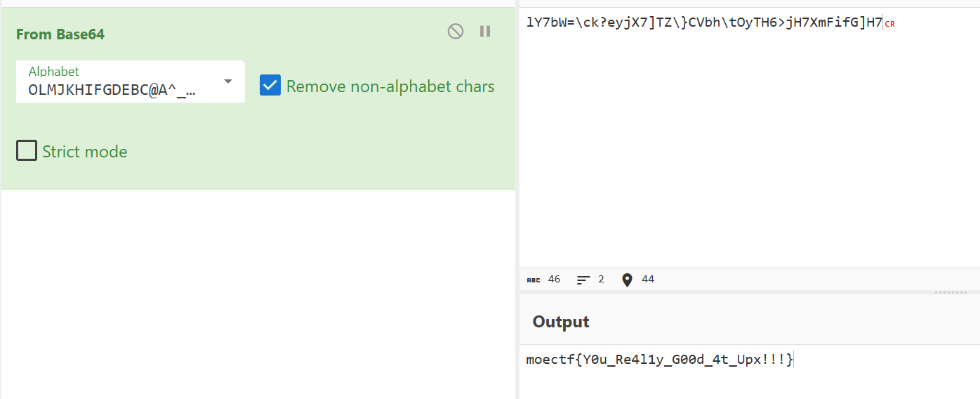Click the 'Alphabet' field label
Screen dimensions: 980x399
(53, 71)
